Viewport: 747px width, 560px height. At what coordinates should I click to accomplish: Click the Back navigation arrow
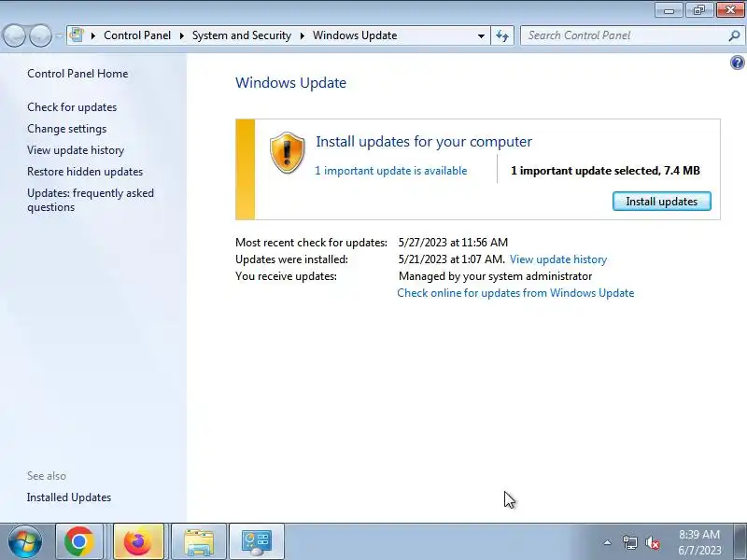[x=14, y=35]
